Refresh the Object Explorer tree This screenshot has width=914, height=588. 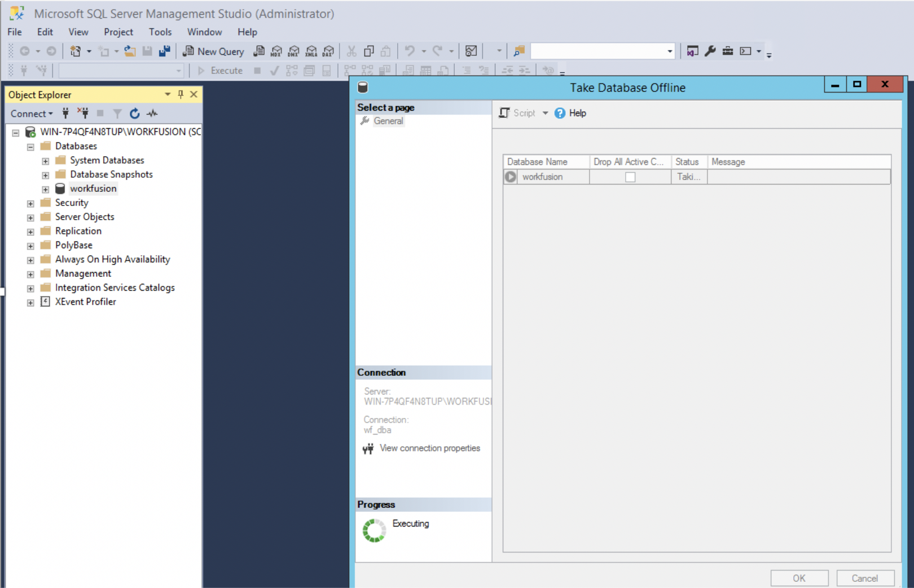point(134,113)
